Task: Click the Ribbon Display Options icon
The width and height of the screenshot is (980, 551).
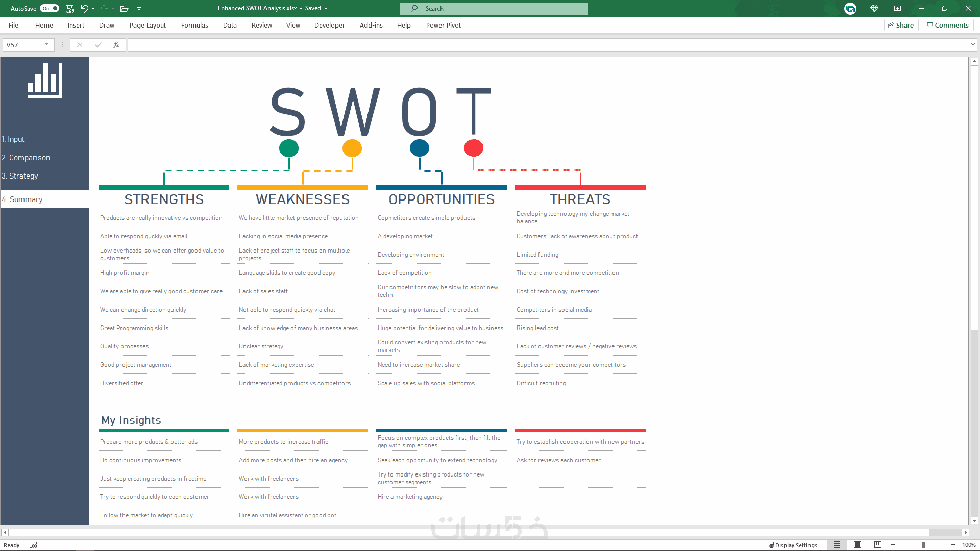Action: (x=897, y=8)
